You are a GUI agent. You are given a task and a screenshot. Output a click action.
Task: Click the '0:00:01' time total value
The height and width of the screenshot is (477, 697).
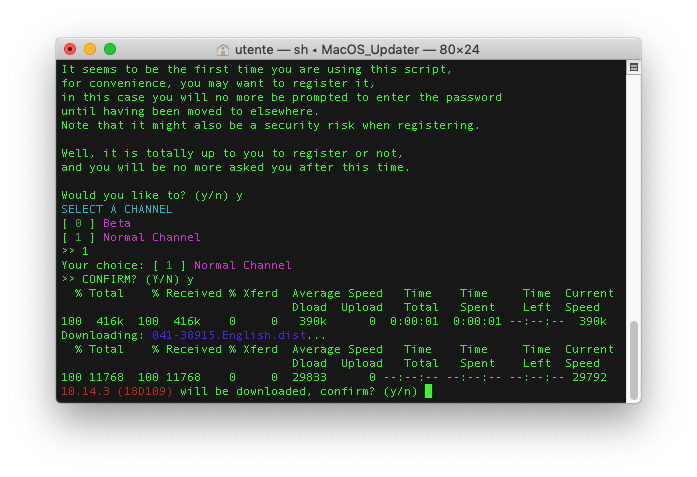click(414, 321)
